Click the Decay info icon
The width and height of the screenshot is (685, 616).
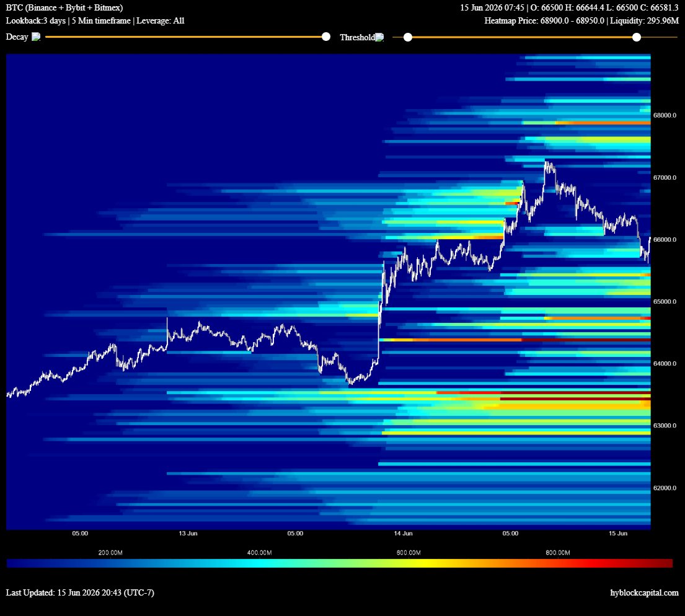point(36,37)
